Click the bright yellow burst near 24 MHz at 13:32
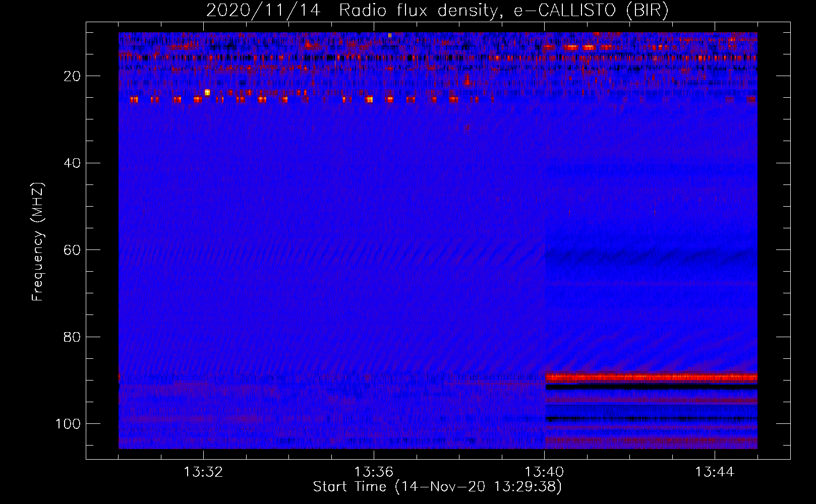This screenshot has height=504, width=816. pyautogui.click(x=207, y=93)
